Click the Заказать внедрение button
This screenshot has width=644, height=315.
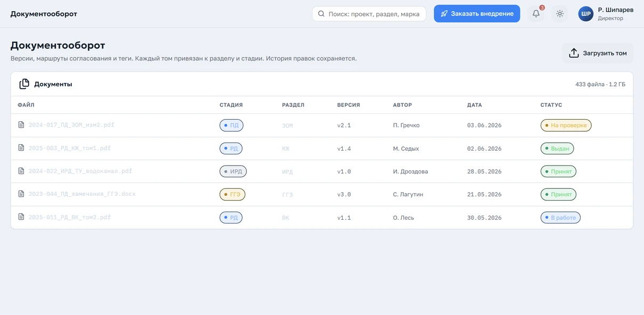point(477,14)
